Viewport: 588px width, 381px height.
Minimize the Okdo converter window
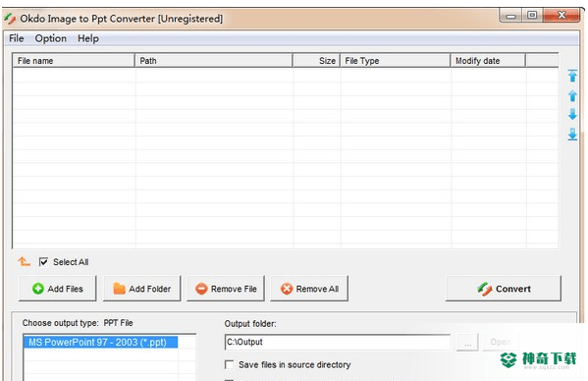point(510,16)
